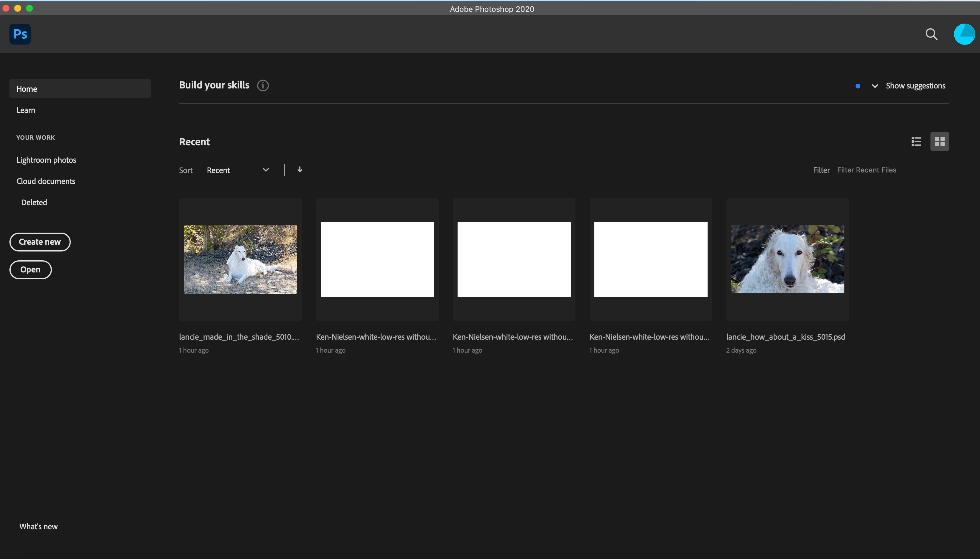Open the What's new link

[x=38, y=526]
